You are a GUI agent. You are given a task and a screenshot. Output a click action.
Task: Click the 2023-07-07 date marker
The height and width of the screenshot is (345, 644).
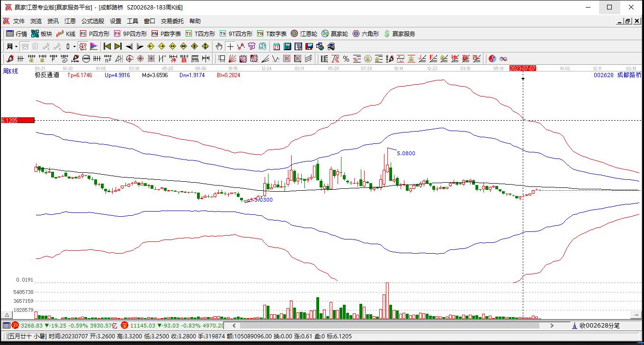pyautogui.click(x=523, y=69)
